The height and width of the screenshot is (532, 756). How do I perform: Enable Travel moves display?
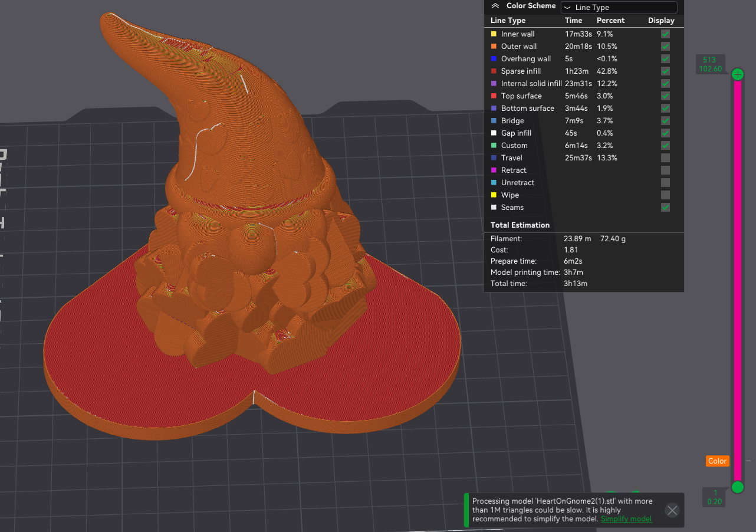[x=665, y=158]
